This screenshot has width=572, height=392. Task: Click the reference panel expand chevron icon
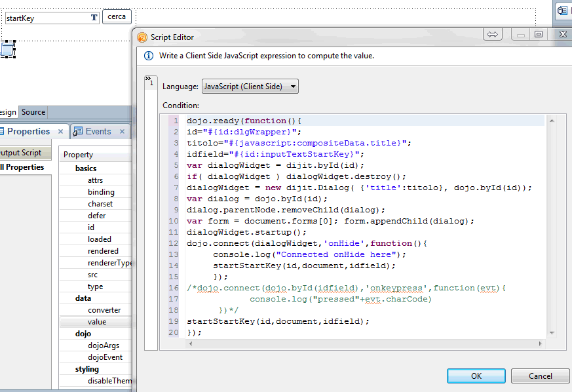[147, 78]
